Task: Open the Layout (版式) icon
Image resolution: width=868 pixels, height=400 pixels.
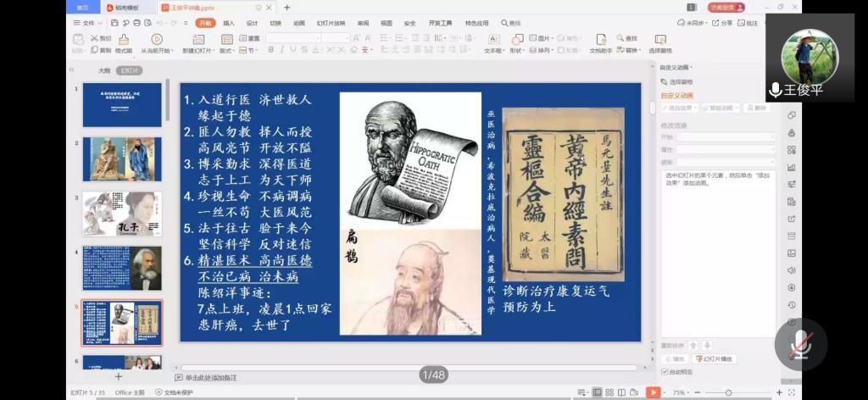Action: [226, 39]
